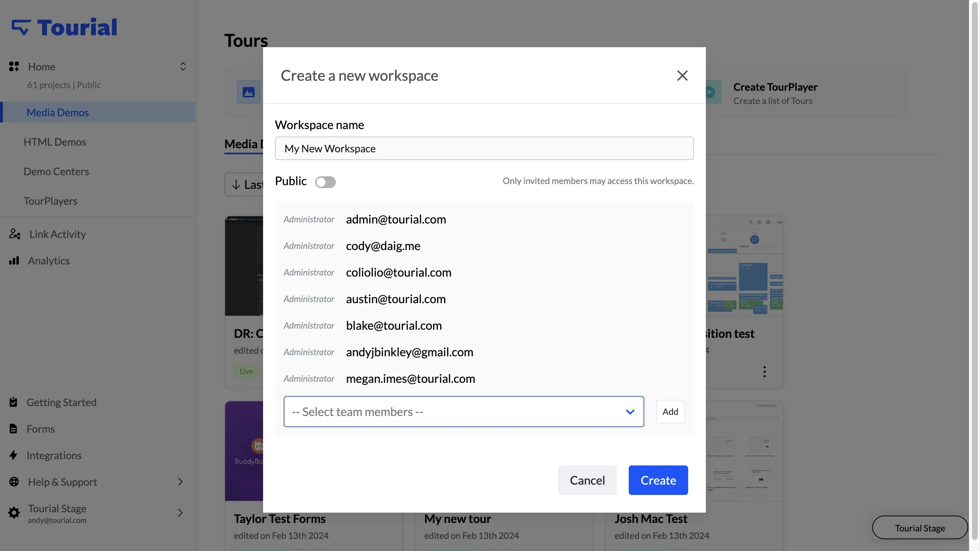Open the three-dot menu on transition test card
Viewport: 980px width, 551px height.
click(764, 371)
